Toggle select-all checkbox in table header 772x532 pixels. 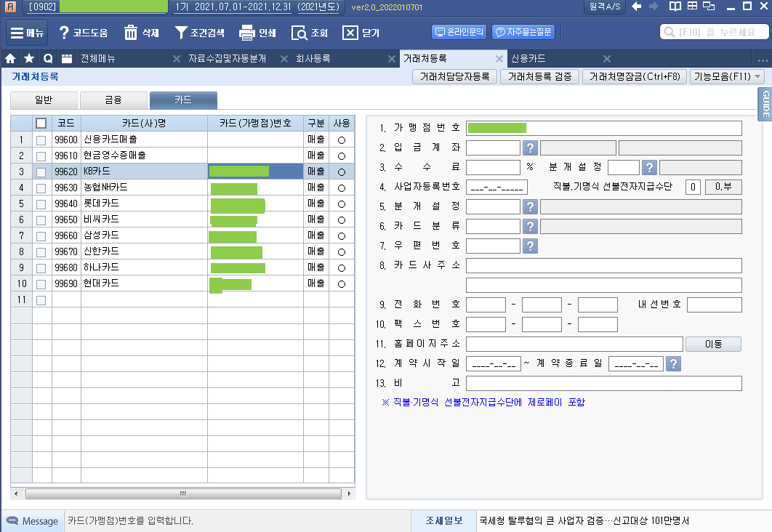(x=41, y=124)
